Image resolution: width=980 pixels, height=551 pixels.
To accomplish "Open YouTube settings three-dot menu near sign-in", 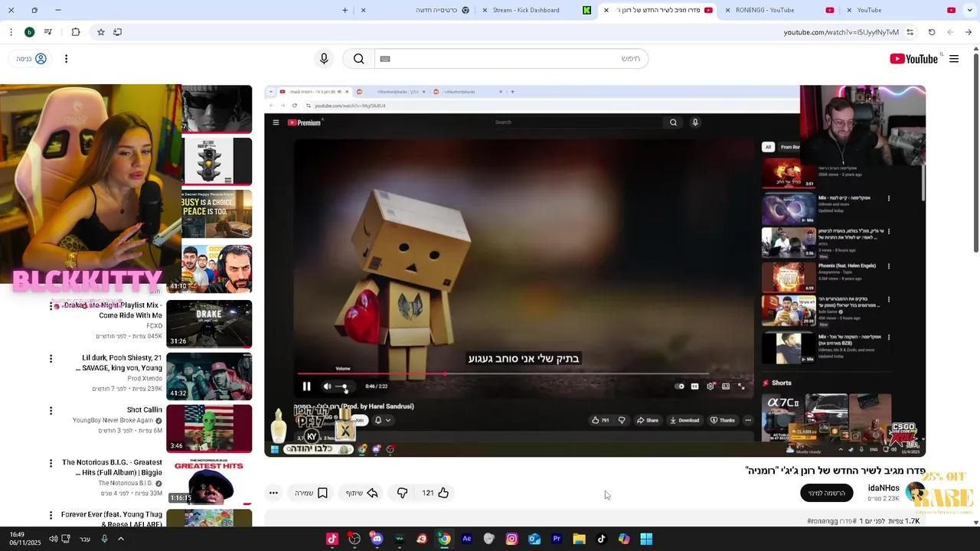I will pyautogui.click(x=66, y=59).
